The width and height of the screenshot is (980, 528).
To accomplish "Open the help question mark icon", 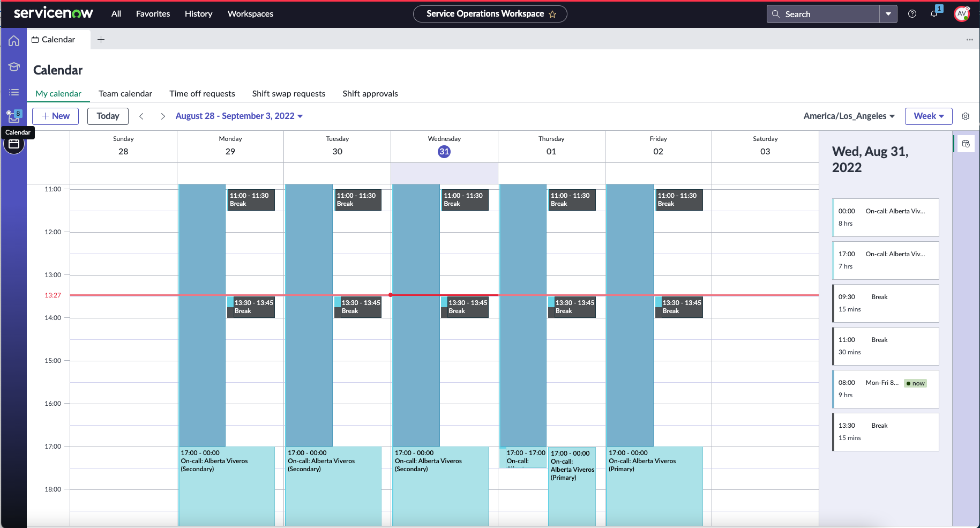I will (x=912, y=13).
